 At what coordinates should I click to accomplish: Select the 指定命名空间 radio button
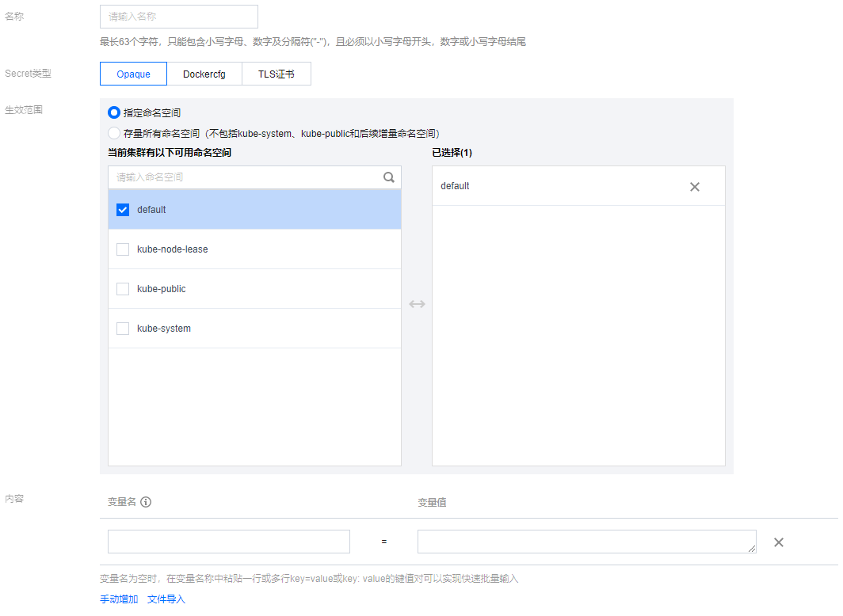click(113, 112)
